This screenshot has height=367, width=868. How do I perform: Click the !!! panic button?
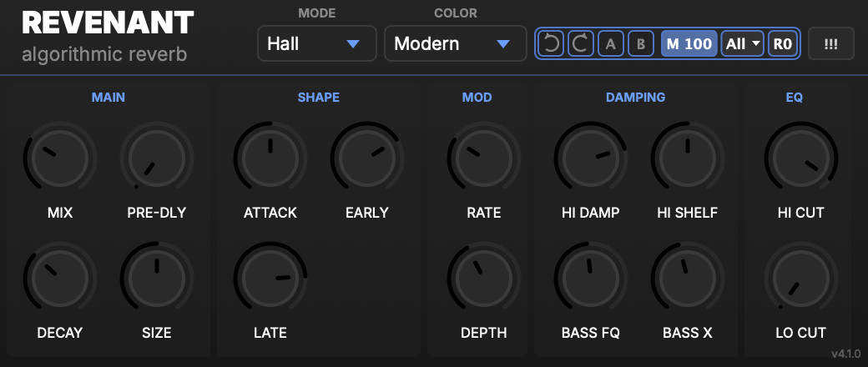[x=830, y=43]
